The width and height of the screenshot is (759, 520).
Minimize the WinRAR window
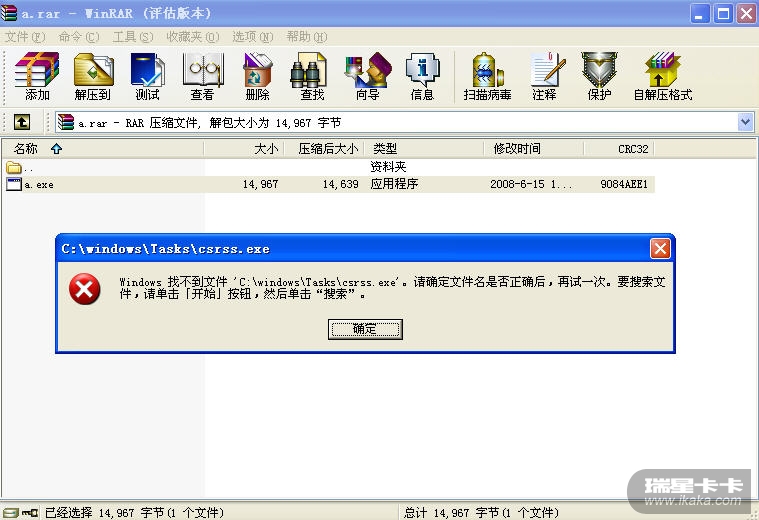699,13
